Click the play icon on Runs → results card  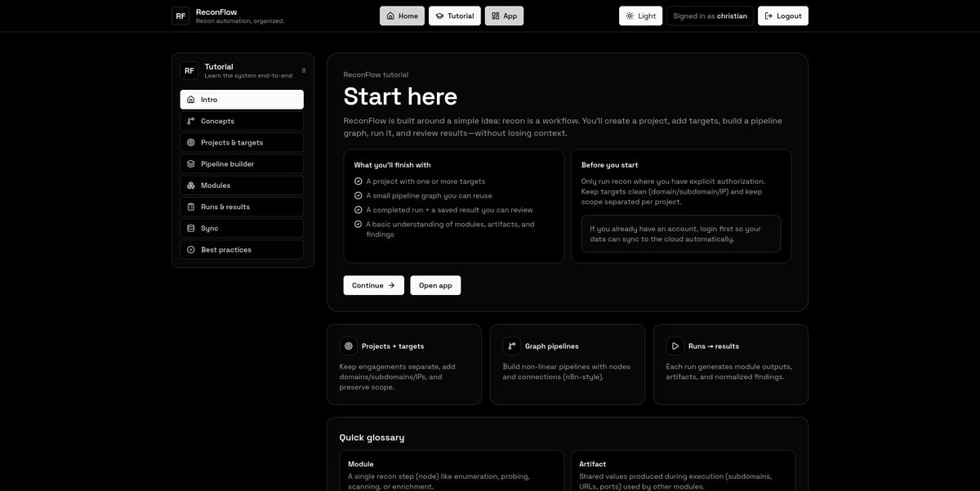coord(675,346)
